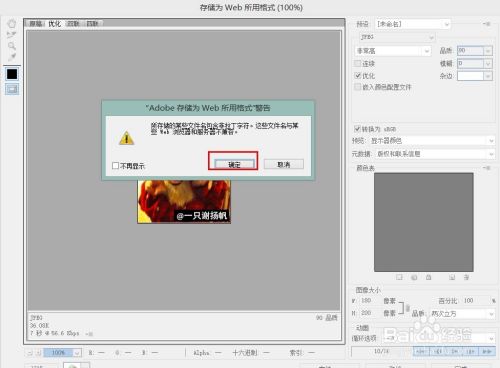The image size is (500, 368).
Task: Toggle the 连续 progressive checkbox
Action: (x=358, y=63)
